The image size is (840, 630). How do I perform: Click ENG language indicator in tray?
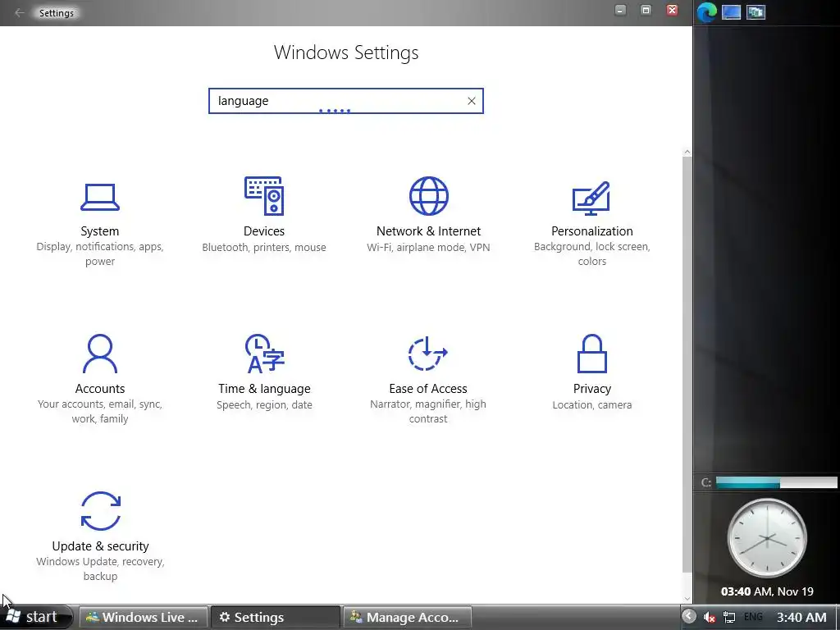[753, 617]
